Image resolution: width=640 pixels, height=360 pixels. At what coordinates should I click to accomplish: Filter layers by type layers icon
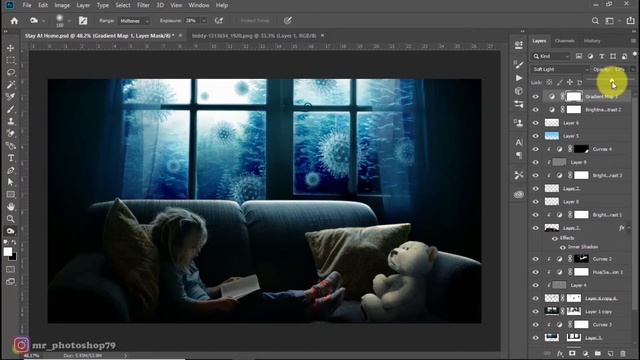click(x=602, y=56)
